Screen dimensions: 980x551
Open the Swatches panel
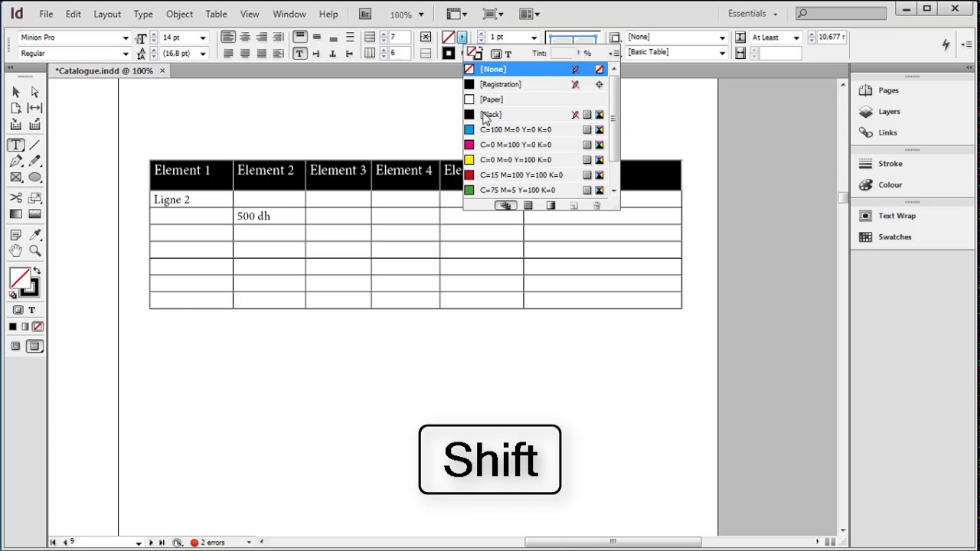(x=894, y=237)
